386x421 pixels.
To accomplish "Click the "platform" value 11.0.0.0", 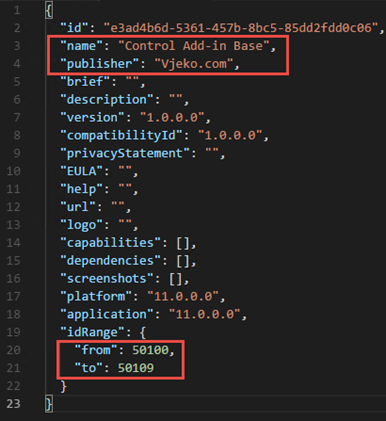I will (183, 296).
